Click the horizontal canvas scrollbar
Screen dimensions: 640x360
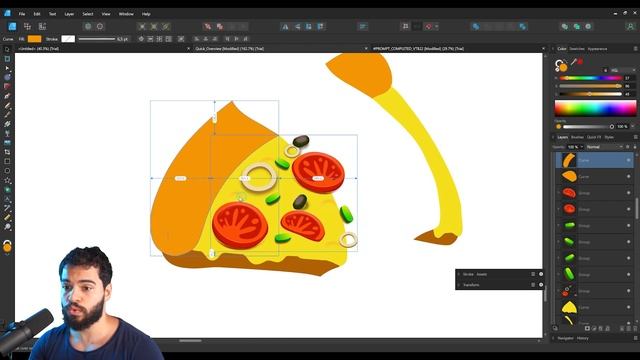click(190, 340)
